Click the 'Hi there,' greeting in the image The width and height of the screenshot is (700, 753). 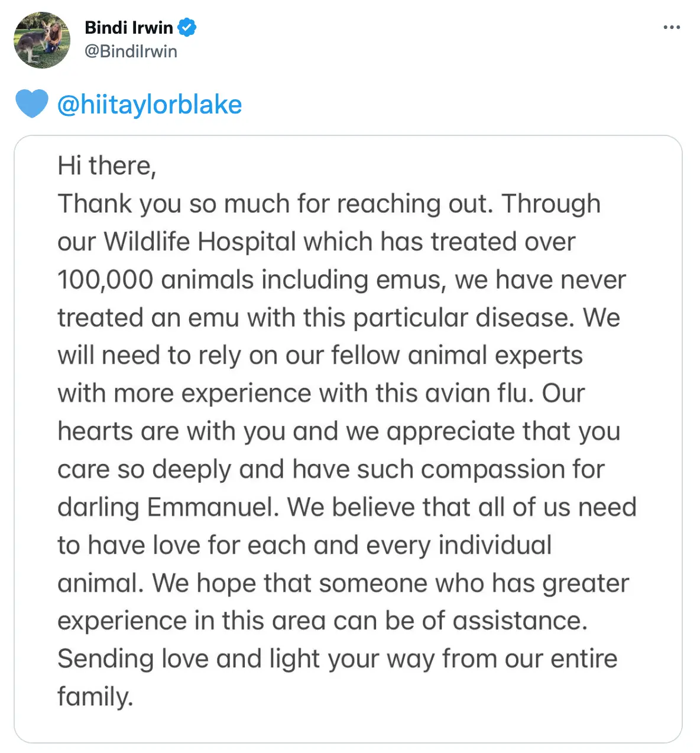click(107, 166)
